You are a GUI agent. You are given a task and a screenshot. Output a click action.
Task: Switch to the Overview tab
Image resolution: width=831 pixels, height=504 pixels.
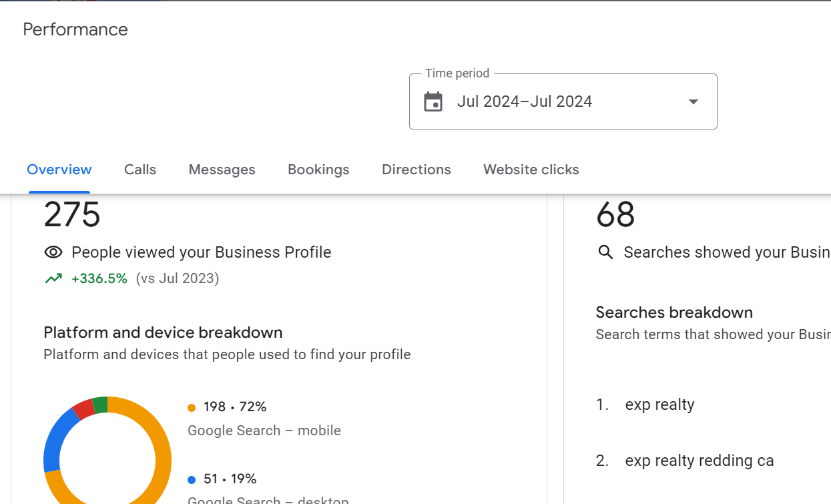(59, 170)
